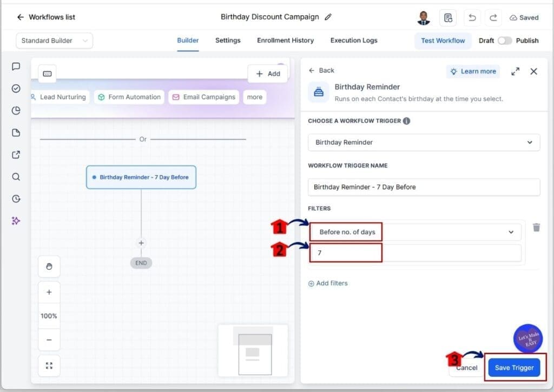Click the days value field with 7
The width and height of the screenshot is (554, 392).
(415, 253)
